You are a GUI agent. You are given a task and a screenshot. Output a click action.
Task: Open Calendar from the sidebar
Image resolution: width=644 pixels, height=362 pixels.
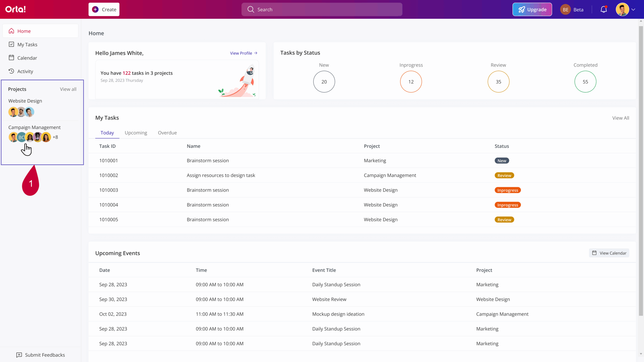(27, 58)
